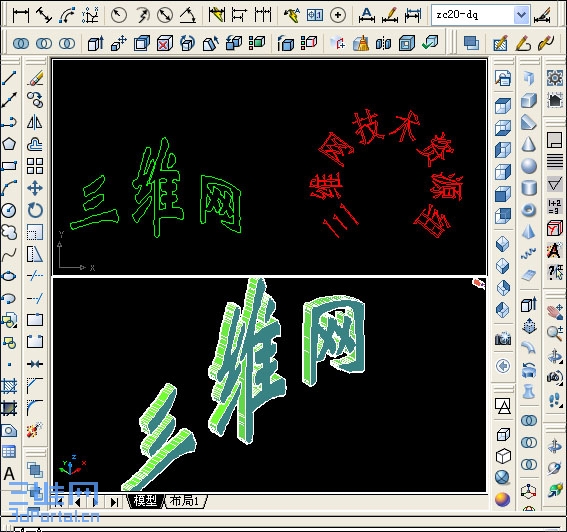Click the Sphere solid icon
This screenshot has width=567, height=532.
point(529,166)
